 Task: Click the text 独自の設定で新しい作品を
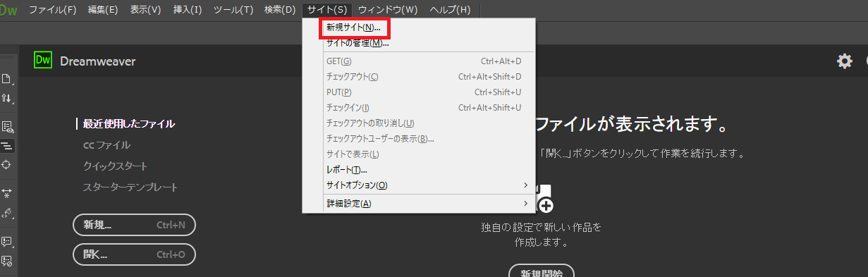point(542,228)
